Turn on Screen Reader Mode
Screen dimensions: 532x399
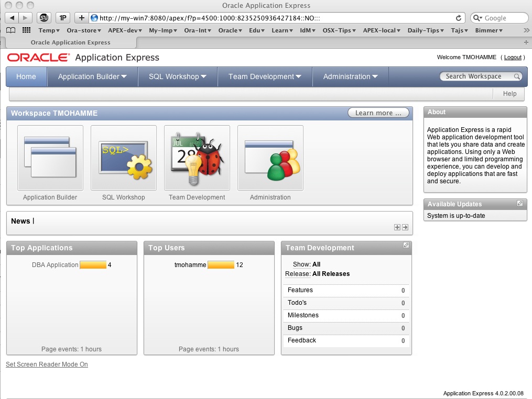[x=47, y=364]
